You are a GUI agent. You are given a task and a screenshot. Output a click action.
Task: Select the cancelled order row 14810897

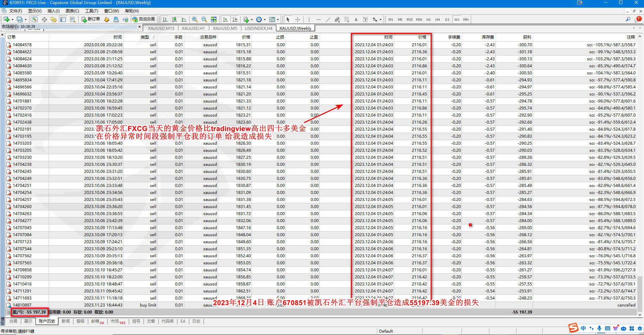coord(321,305)
